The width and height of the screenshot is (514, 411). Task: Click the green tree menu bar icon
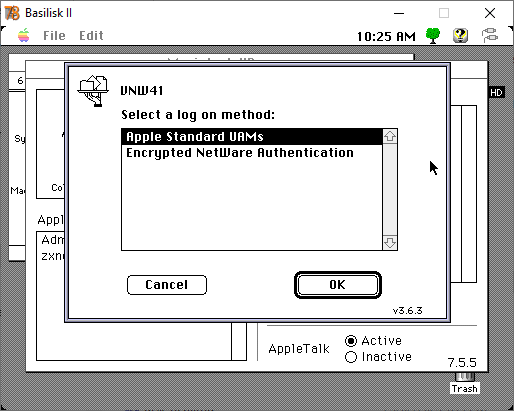point(433,35)
